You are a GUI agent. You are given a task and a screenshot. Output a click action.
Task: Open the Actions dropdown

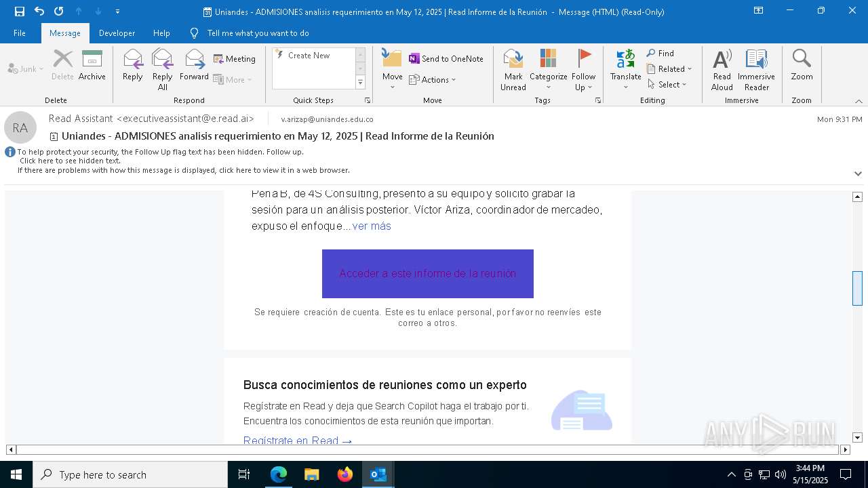pos(433,79)
